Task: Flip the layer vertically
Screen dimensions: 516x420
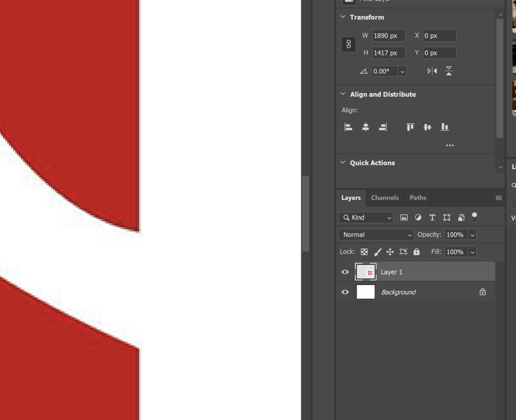Action: click(449, 71)
